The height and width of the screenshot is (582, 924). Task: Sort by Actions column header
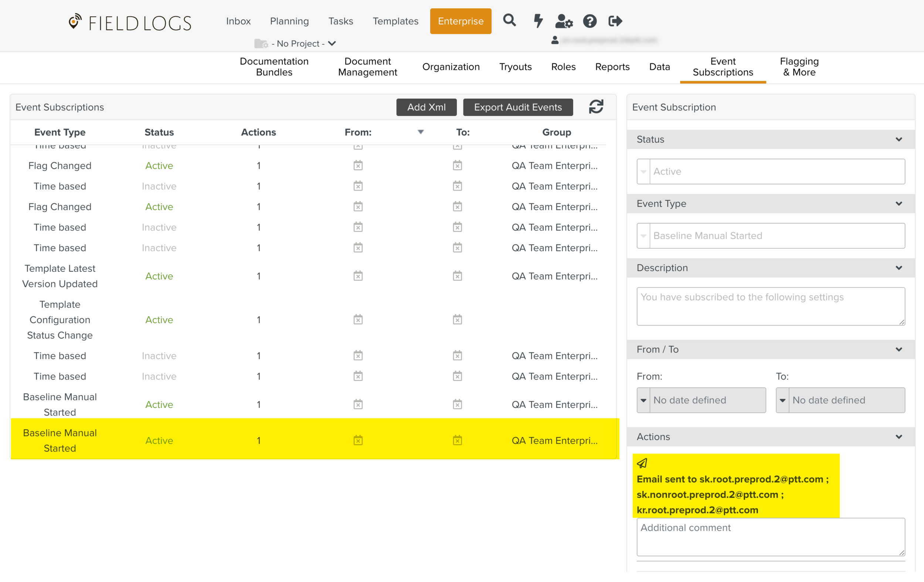tap(258, 132)
